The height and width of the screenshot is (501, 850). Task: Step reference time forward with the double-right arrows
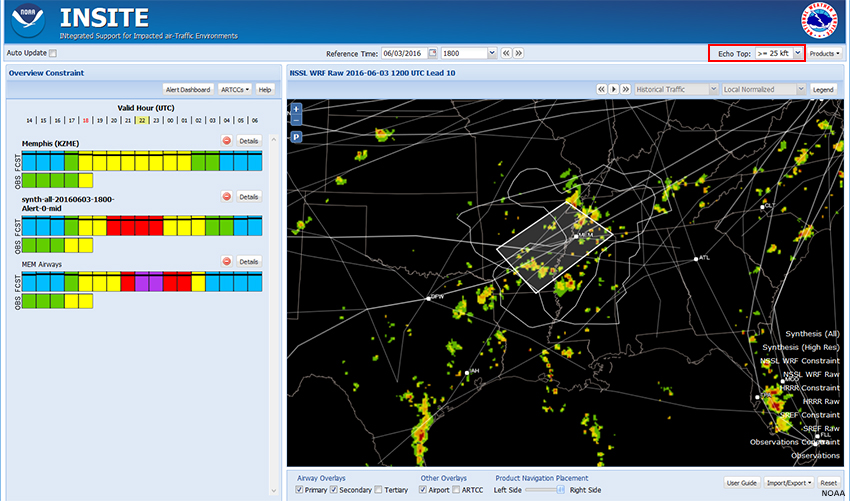point(518,53)
